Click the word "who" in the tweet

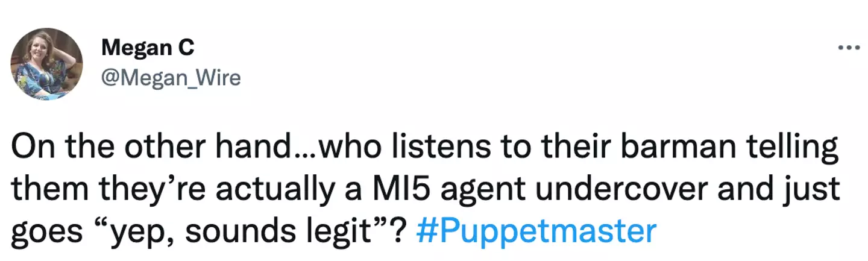(x=350, y=149)
